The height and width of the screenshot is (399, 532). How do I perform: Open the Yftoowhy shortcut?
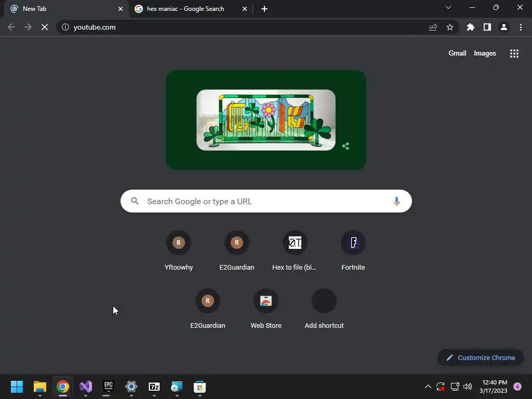(179, 250)
